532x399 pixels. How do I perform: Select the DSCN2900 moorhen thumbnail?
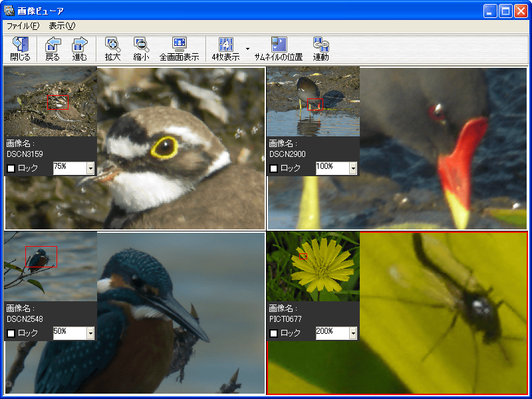[313, 102]
